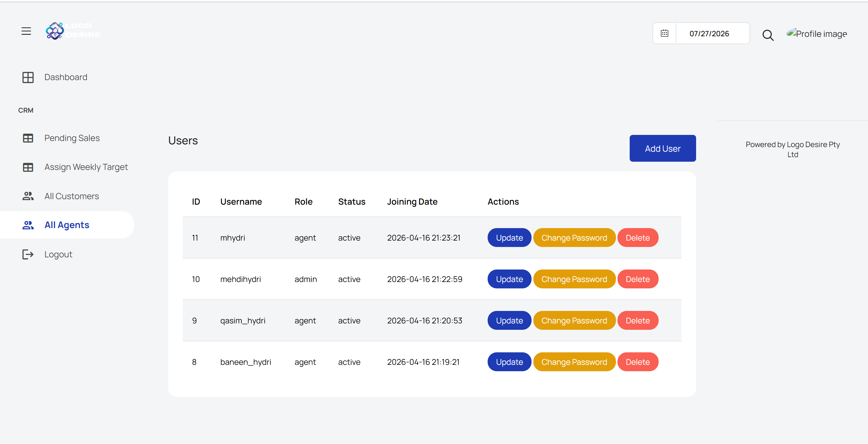The height and width of the screenshot is (444, 868).
Task: Click the Joining Date column header
Action: (412, 202)
